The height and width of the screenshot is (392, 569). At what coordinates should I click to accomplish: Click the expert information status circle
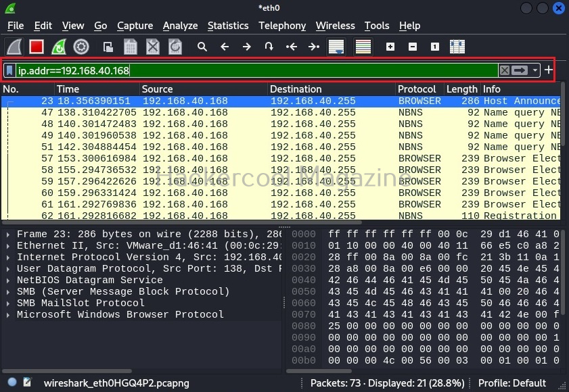[12, 383]
